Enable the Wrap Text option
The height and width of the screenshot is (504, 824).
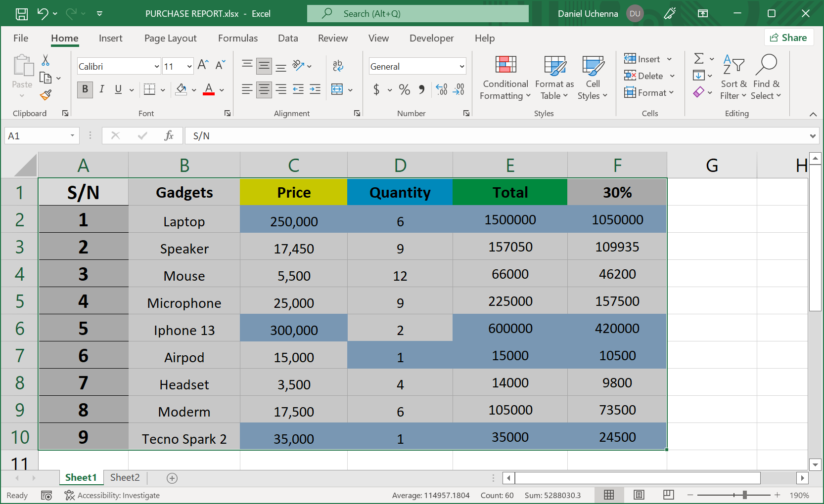click(338, 65)
